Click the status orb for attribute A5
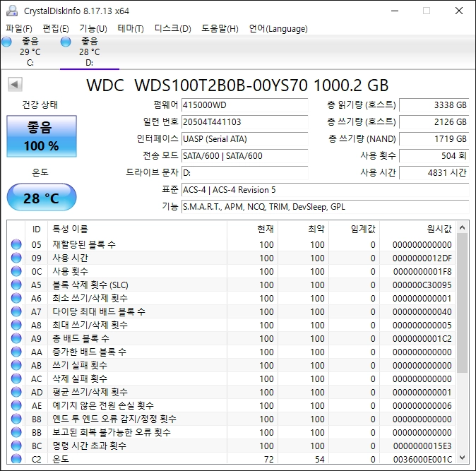 coord(16,285)
